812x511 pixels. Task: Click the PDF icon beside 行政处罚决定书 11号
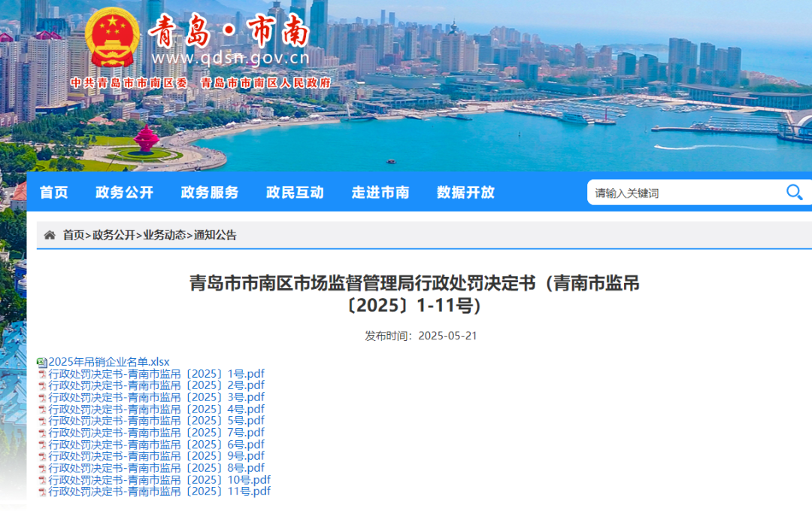[x=44, y=491]
